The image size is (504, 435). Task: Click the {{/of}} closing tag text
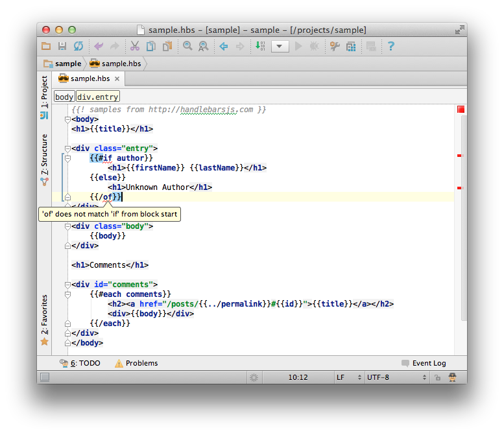106,197
